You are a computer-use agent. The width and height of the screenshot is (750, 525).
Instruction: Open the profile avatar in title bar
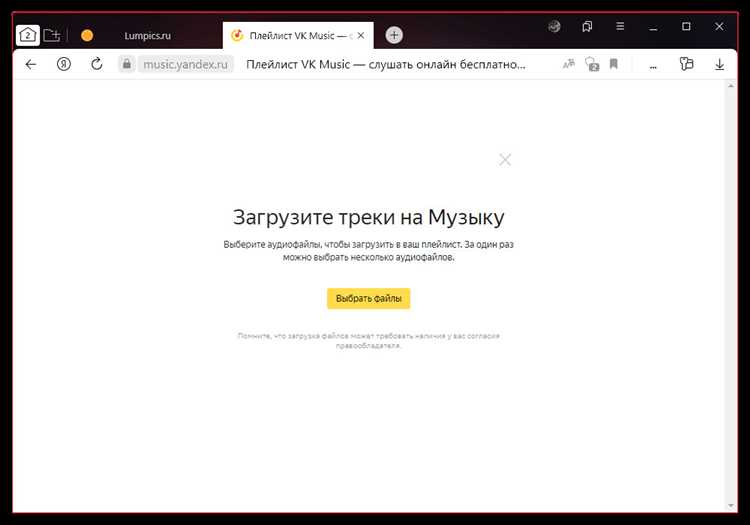click(554, 26)
